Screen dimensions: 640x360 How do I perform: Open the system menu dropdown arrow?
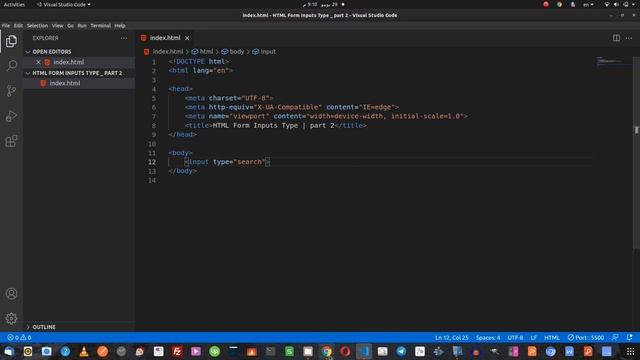(634, 4)
